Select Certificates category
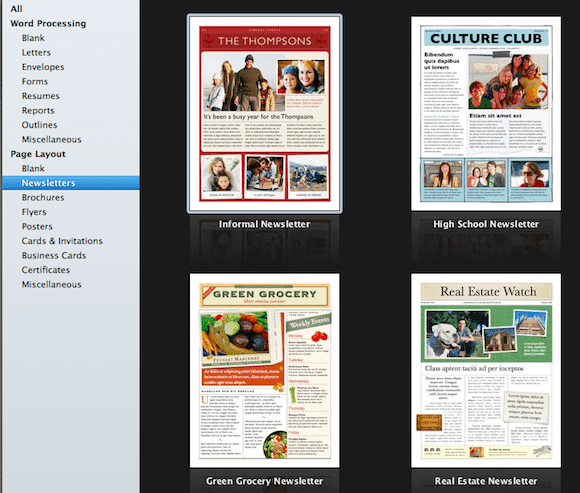Screen dimensions: 580x493 46,270
